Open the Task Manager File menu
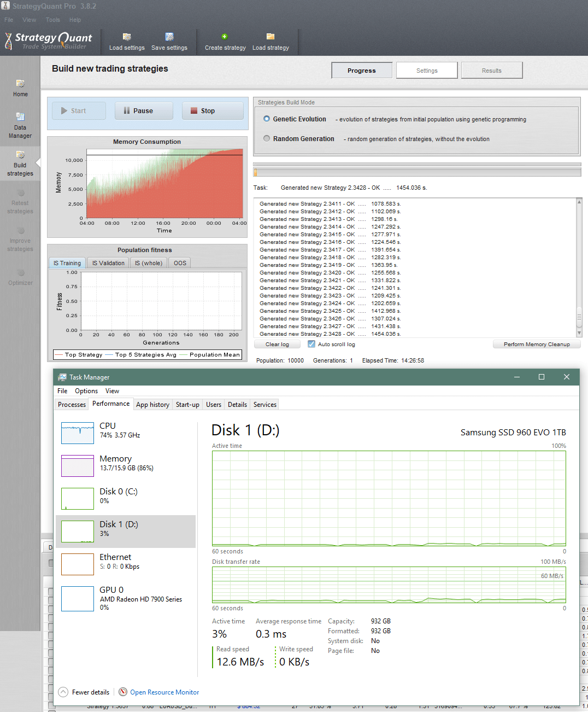Screen dimensions: 588x712 point(62,390)
